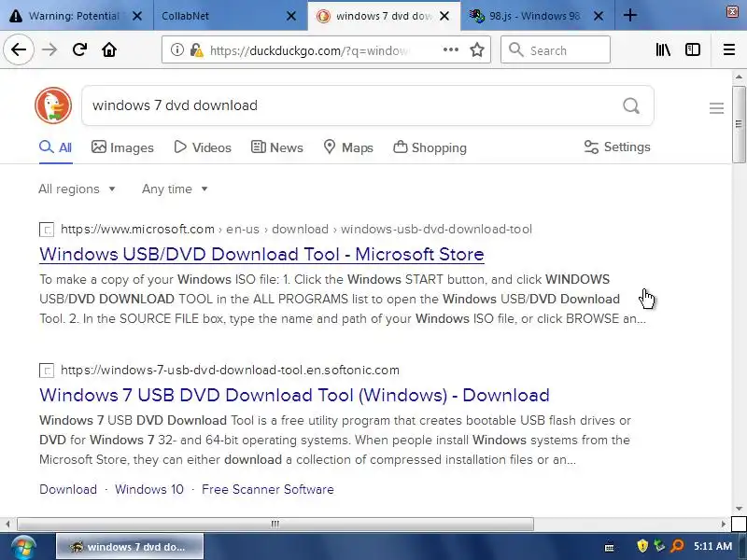Viewport: 747px width, 560px height.
Task: Click the scroll down arrow
Action: pos(739,509)
